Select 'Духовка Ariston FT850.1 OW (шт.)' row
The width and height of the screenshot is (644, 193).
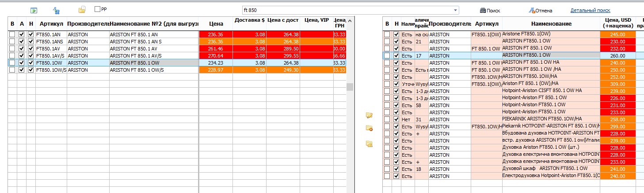point(551,147)
